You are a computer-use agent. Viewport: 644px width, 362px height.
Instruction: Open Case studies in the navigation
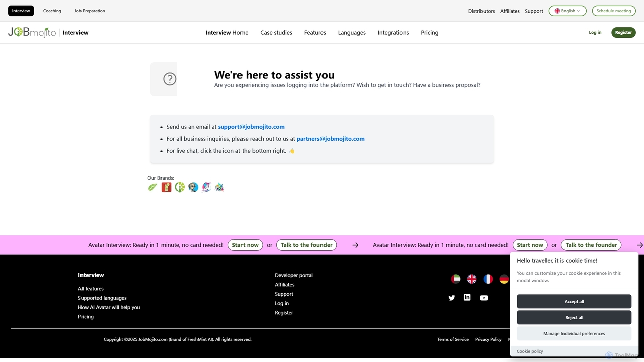tap(276, 33)
